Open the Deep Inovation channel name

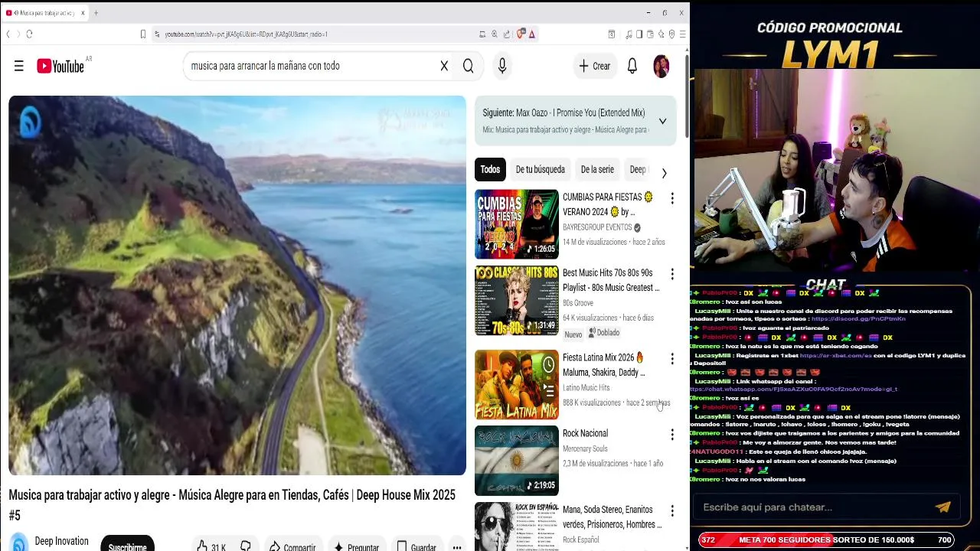61,541
